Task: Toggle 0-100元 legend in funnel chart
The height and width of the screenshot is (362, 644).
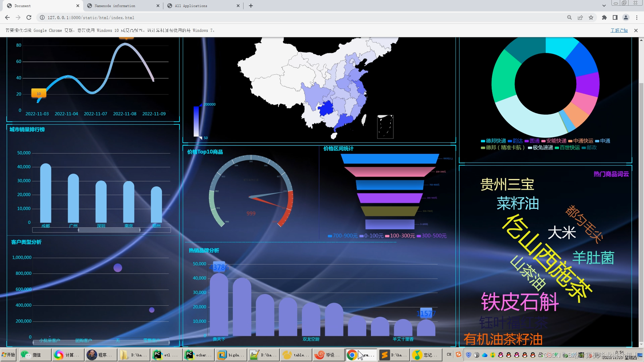Action: 371,236
